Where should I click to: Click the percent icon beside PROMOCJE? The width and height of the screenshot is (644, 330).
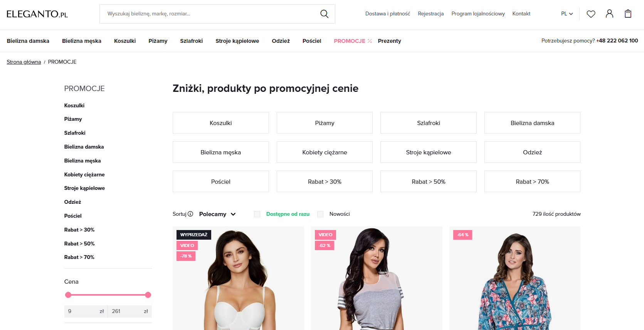[370, 41]
